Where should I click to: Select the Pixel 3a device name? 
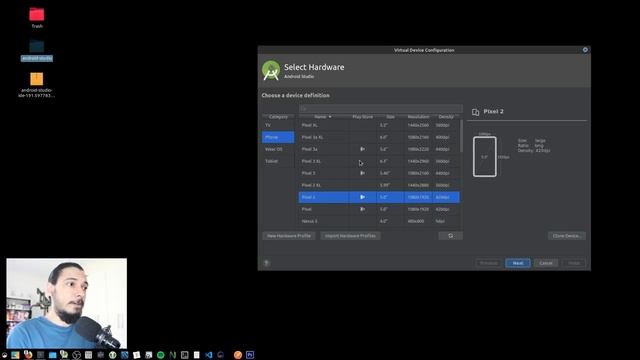310,149
